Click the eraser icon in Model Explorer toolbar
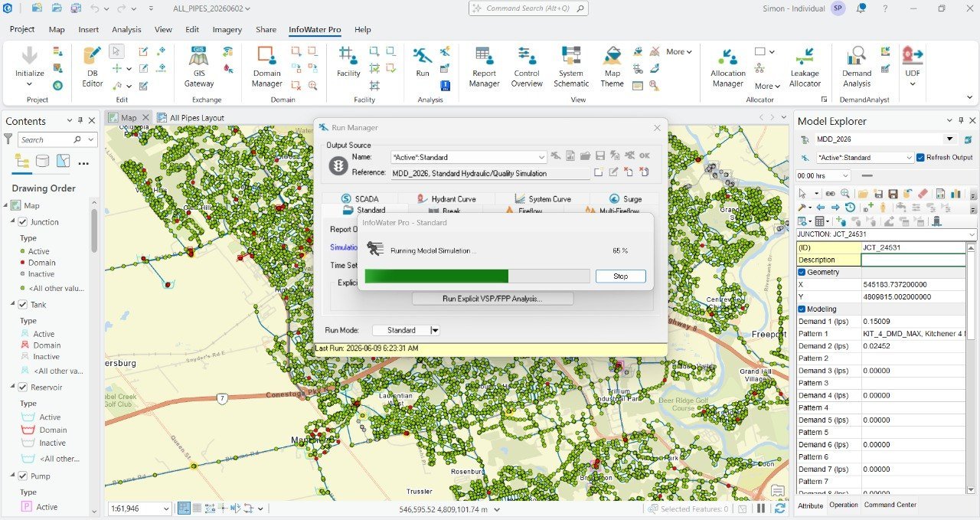This screenshot has width=980, height=520. click(923, 194)
